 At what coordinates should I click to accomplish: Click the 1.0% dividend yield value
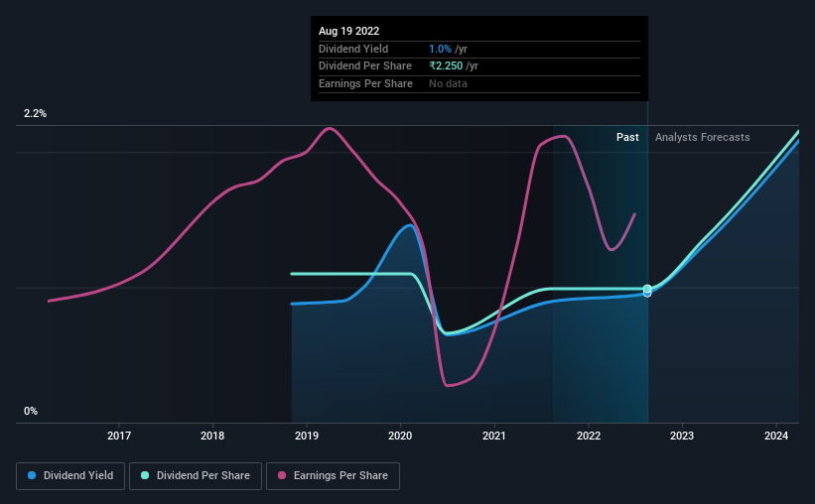point(440,49)
